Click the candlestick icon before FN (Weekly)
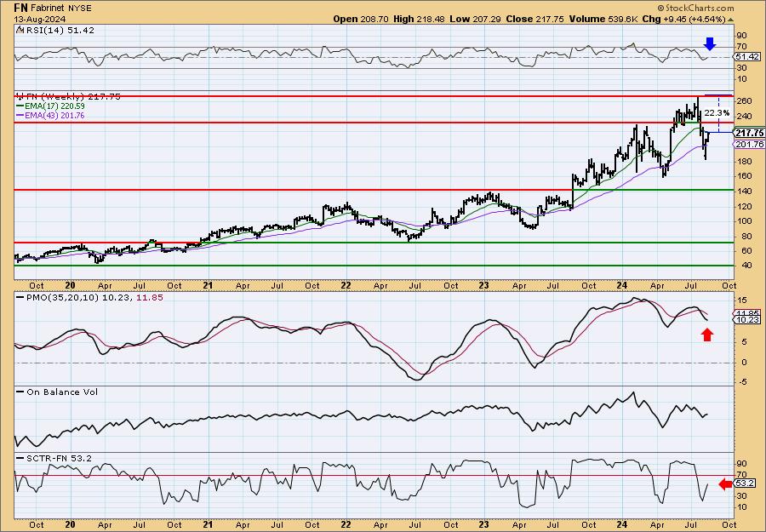This screenshot has width=766, height=532. (20, 96)
